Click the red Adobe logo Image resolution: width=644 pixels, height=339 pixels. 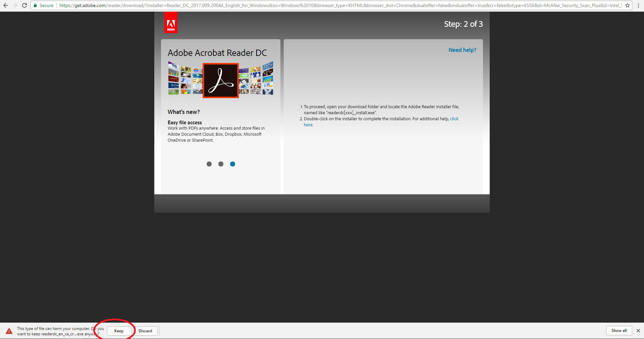pos(171,23)
